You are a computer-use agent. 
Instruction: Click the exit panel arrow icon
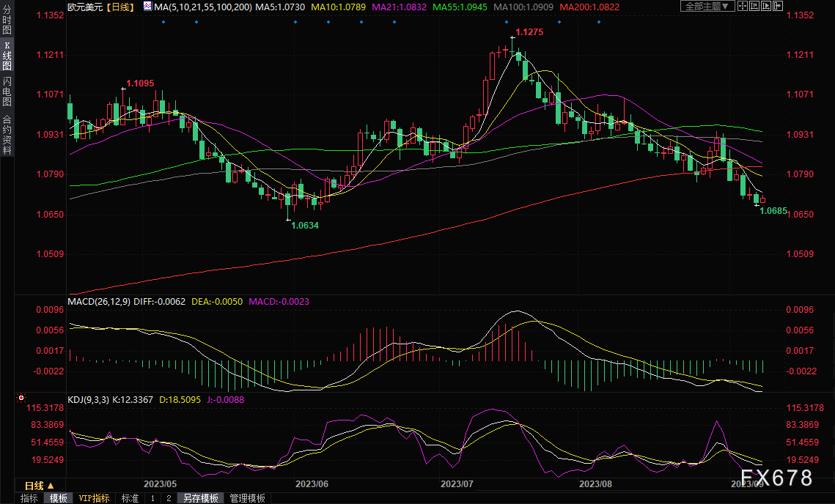click(779, 7)
